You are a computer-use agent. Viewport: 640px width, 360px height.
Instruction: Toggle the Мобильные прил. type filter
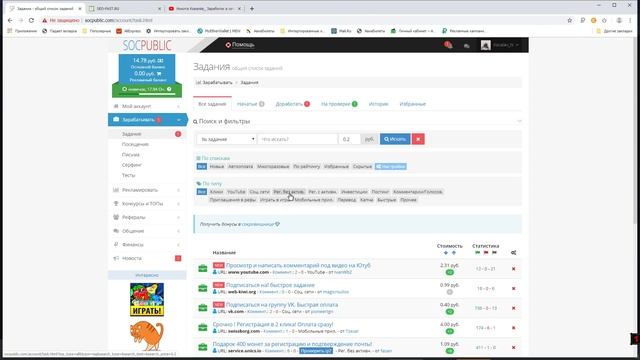[x=314, y=200]
